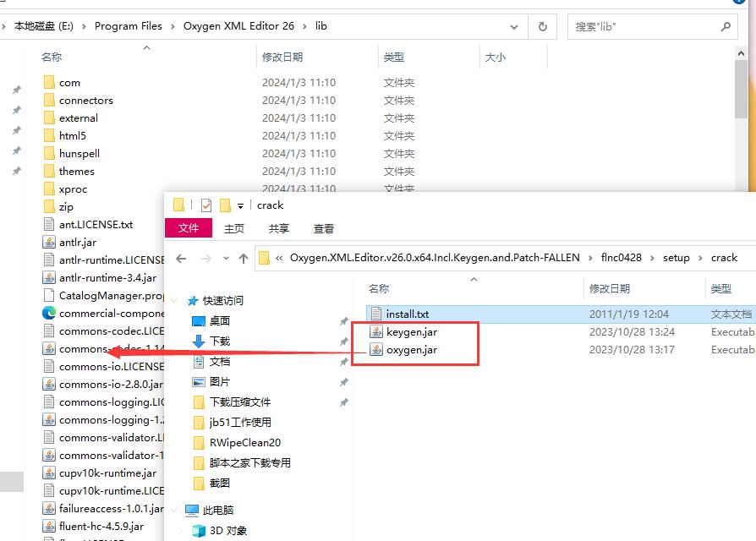Viewport: 756px width, 541px height.
Task: Navigate to Program Files via breadcrumb
Action: point(129,26)
